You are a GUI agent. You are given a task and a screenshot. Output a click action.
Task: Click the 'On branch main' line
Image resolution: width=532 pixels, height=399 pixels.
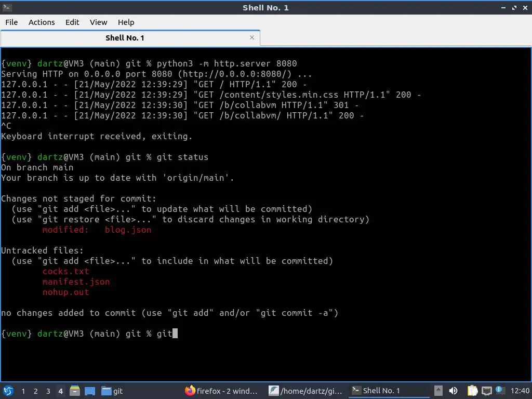pos(37,168)
